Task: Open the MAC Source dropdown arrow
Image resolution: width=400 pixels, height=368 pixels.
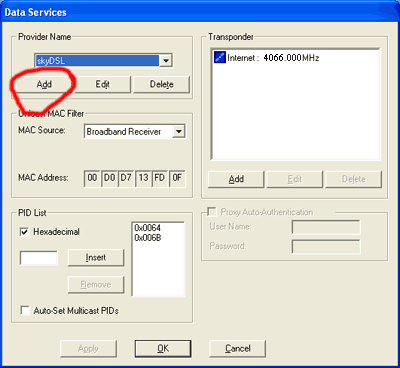Action: click(179, 131)
